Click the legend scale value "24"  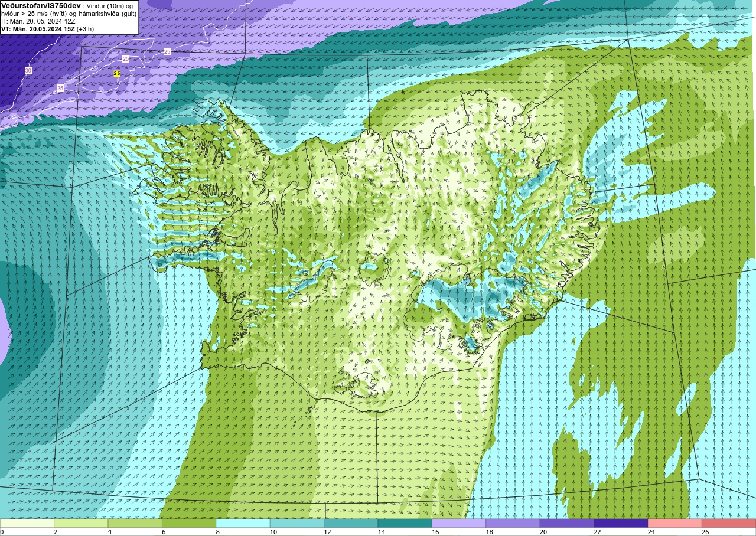pyautogui.click(x=651, y=532)
